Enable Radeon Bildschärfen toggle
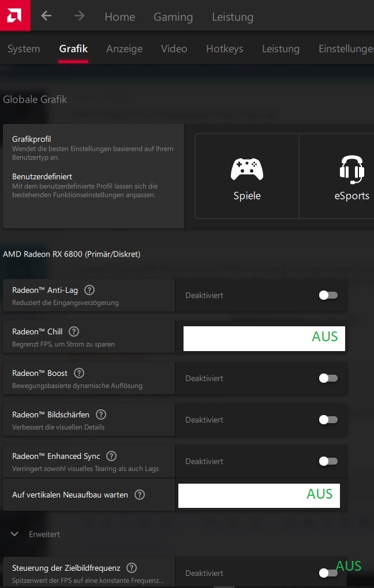This screenshot has width=374, height=588. click(x=328, y=420)
